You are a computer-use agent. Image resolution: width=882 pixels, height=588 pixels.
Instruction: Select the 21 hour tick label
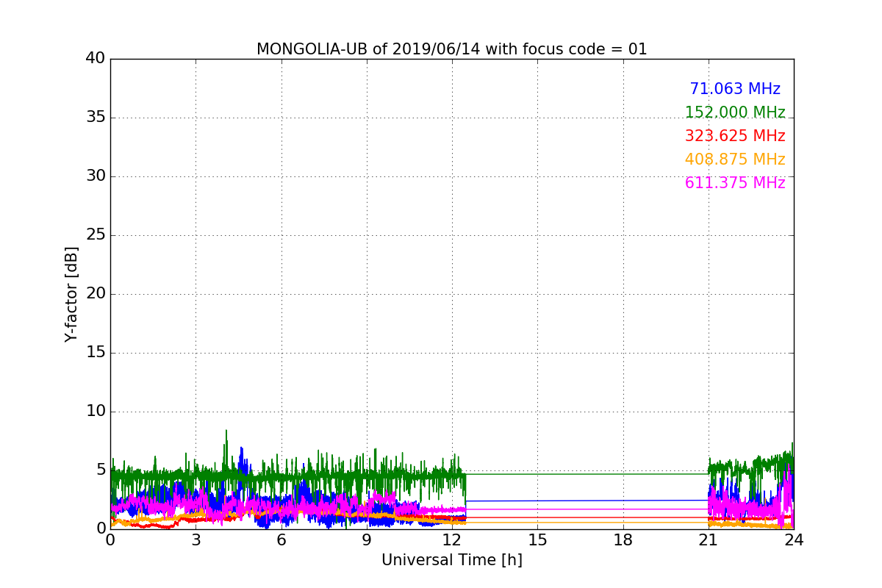click(709, 539)
